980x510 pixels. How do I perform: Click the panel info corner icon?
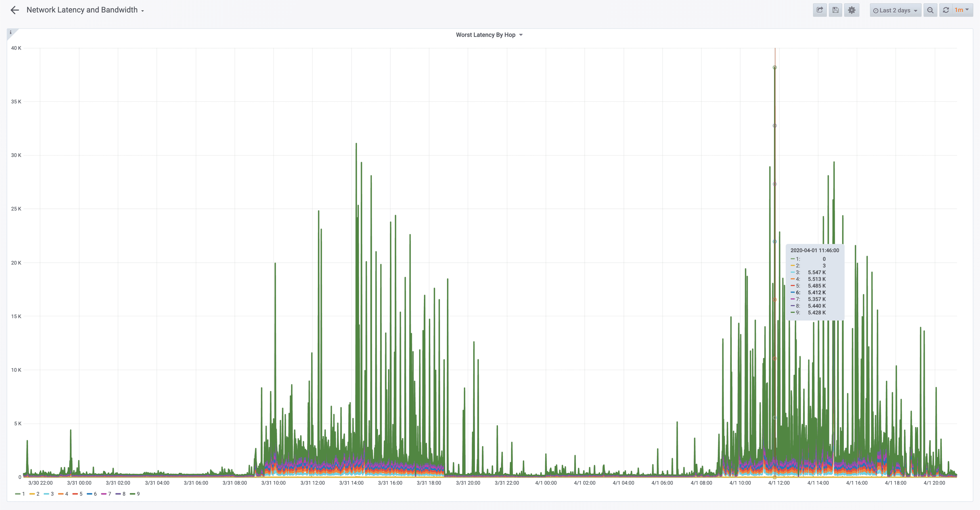click(11, 32)
